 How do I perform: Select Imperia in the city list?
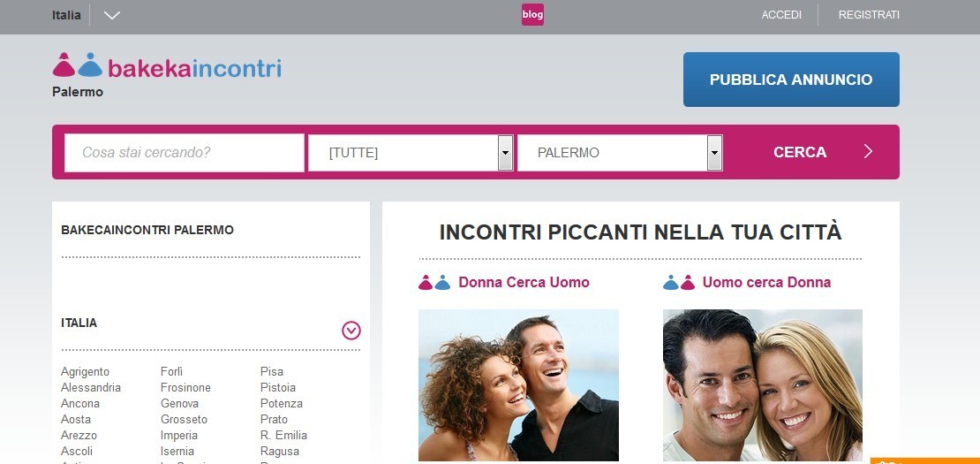178,435
